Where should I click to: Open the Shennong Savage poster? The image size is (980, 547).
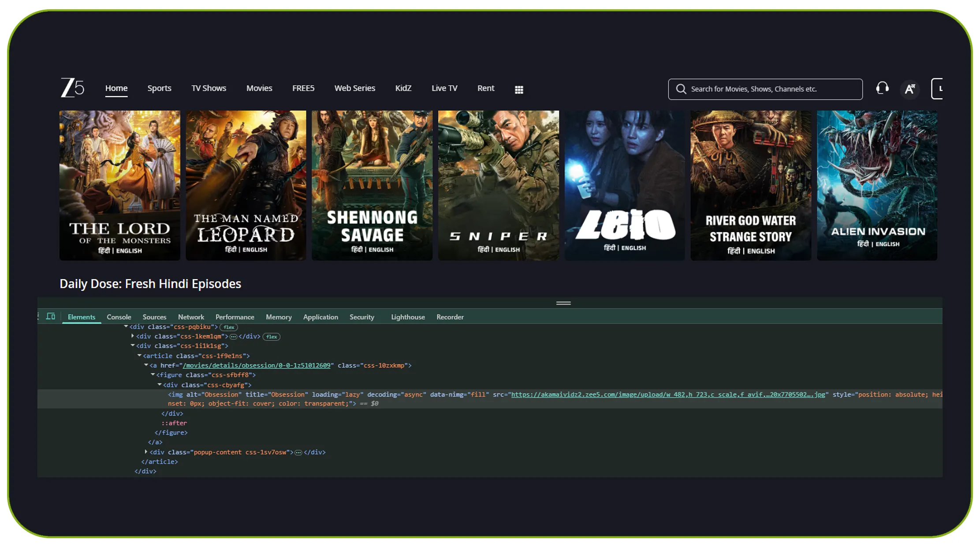372,185
